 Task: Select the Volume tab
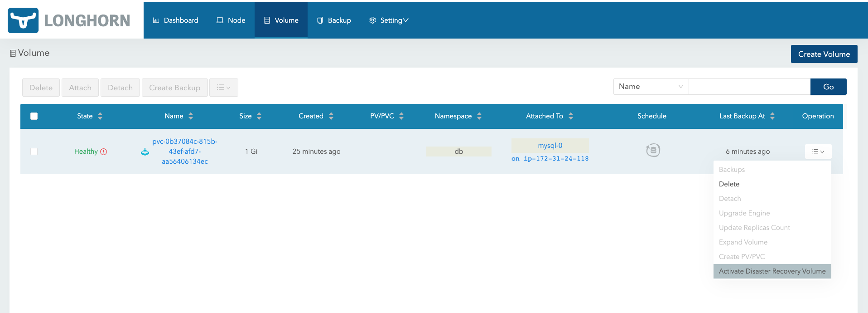pyautogui.click(x=281, y=20)
